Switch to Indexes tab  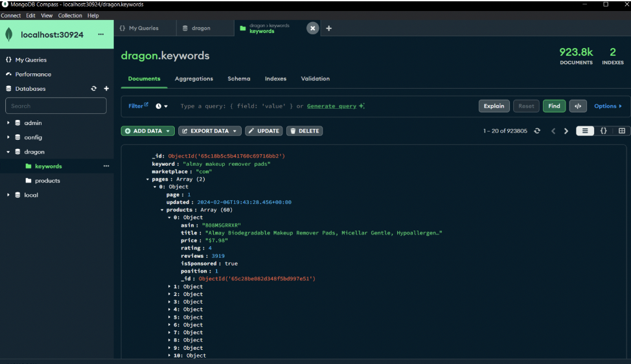[x=276, y=78]
